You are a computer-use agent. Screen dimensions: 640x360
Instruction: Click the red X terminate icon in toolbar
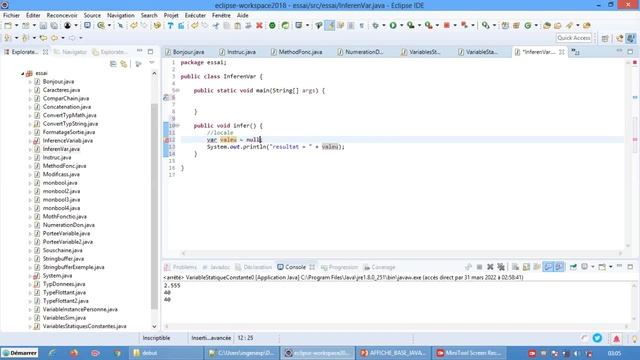click(x=259, y=26)
